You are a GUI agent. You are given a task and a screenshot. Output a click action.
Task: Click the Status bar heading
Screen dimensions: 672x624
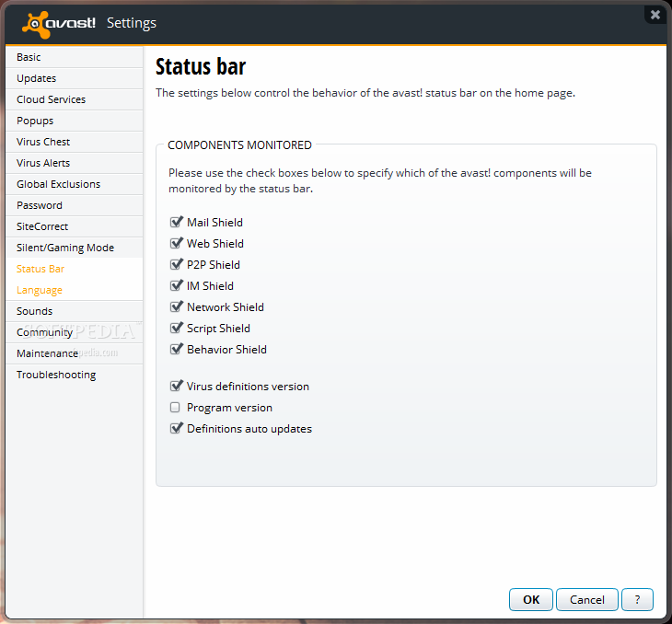[201, 67]
